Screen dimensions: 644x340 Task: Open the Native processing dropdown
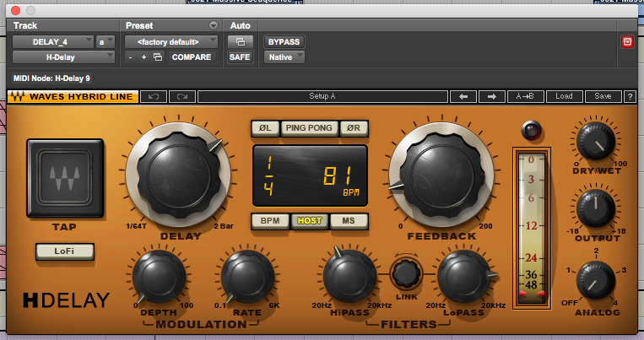pyautogui.click(x=284, y=57)
